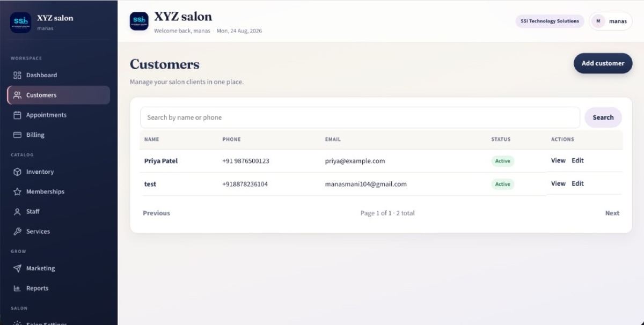Image resolution: width=644 pixels, height=325 pixels.
Task: Open the Reports page
Action: pos(58,288)
